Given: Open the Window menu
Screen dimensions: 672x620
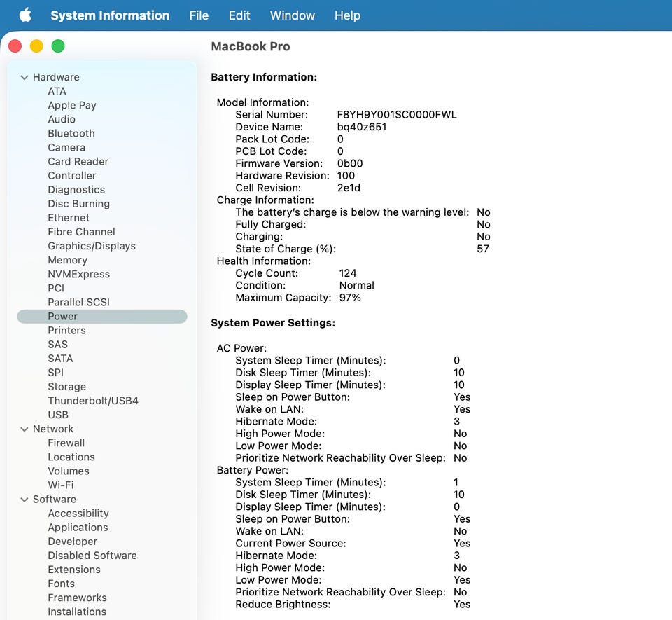Looking at the screenshot, I should pyautogui.click(x=293, y=15).
